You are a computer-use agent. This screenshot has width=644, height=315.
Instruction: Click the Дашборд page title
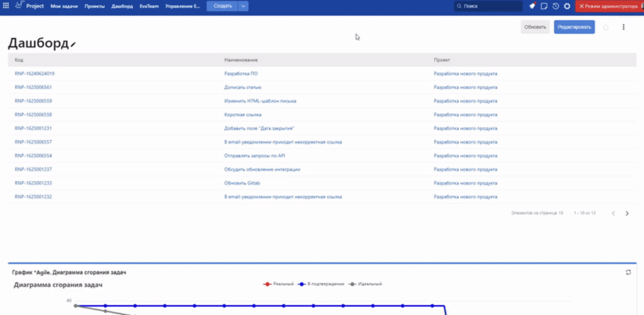tap(38, 43)
